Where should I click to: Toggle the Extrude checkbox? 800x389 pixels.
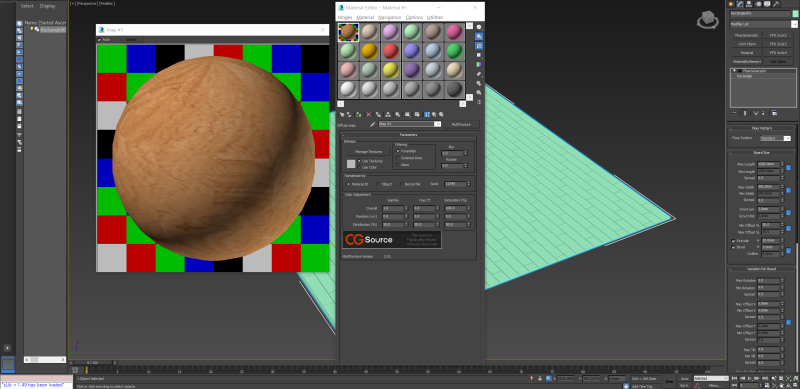734,240
